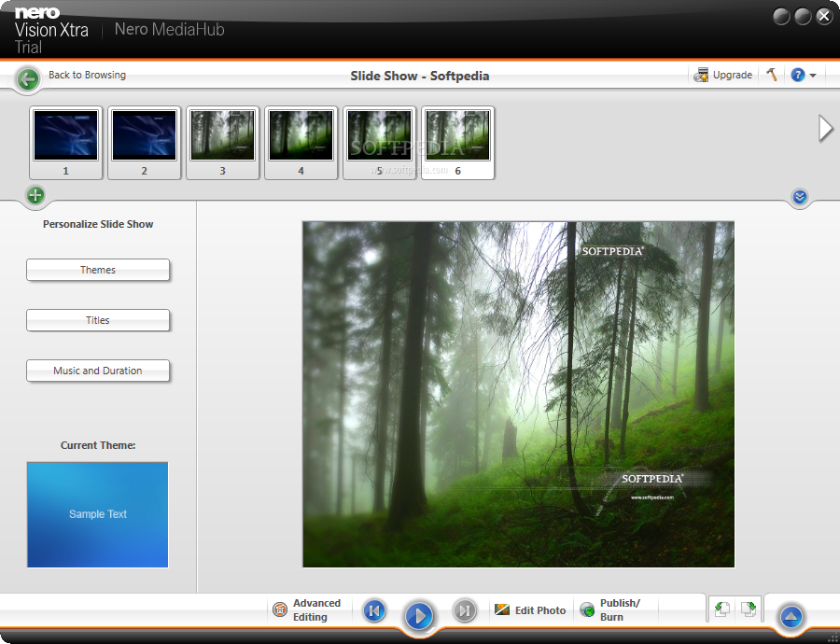The image size is (840, 644).
Task: Skip to next slide
Action: point(464,610)
